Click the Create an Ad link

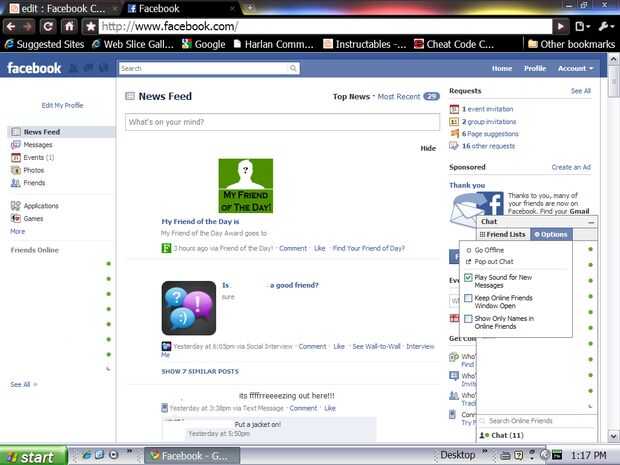(571, 167)
